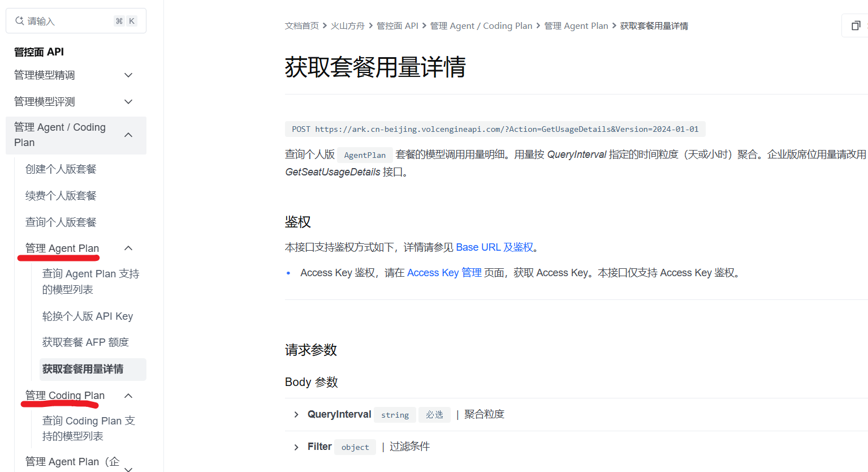Select 管理 Agent Plan sidebar item
Viewport: 868px width, 472px height.
click(x=62, y=248)
